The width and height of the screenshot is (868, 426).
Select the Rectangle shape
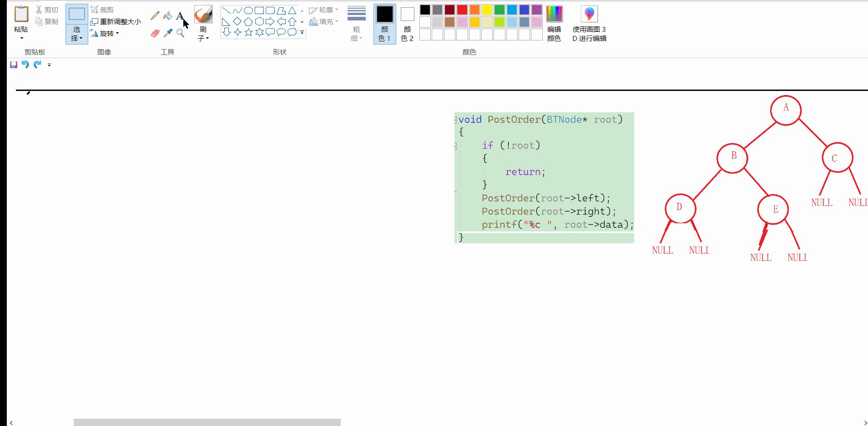point(259,10)
